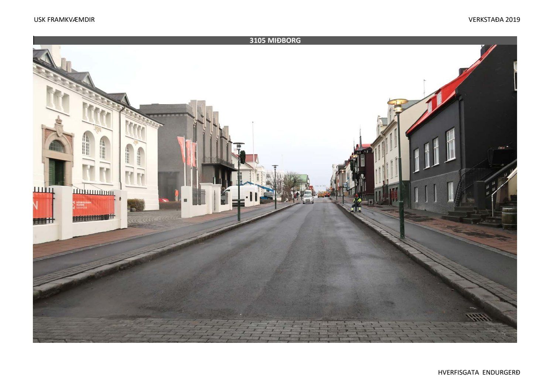Click the white car on the road

coord(308,197)
